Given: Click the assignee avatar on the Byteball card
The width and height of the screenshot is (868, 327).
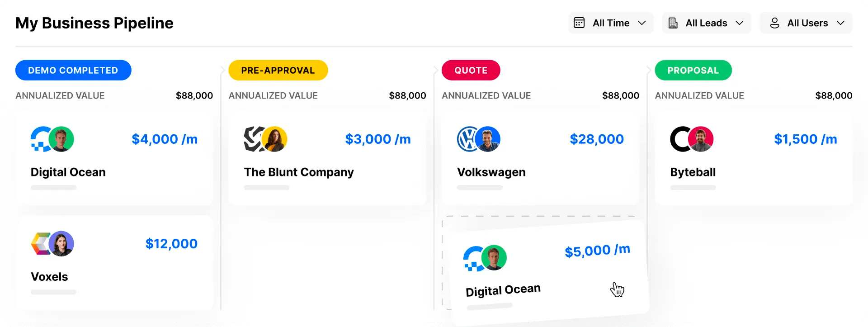Looking at the screenshot, I should 701,139.
